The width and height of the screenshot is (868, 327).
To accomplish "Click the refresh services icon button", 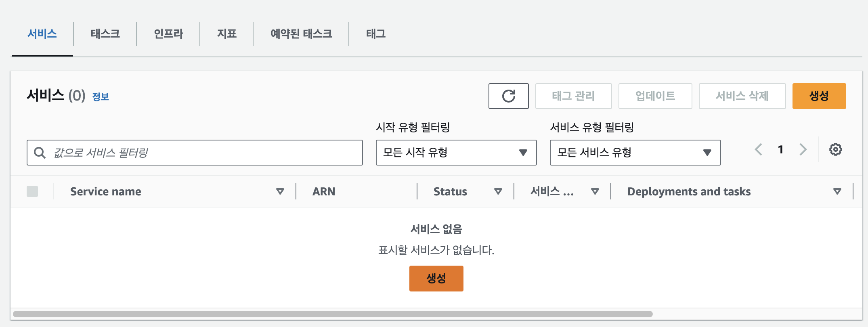I will (x=508, y=96).
